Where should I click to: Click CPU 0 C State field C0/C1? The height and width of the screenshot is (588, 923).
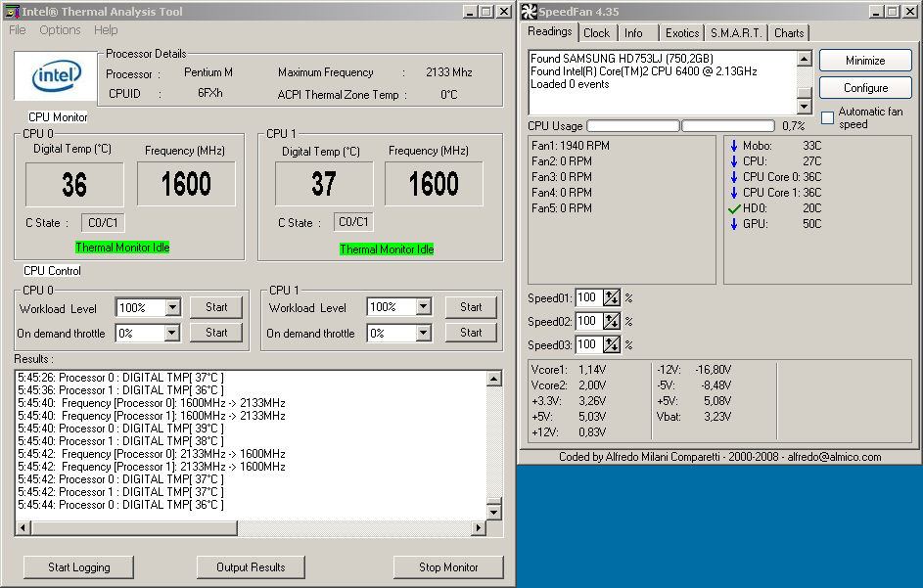[103, 222]
